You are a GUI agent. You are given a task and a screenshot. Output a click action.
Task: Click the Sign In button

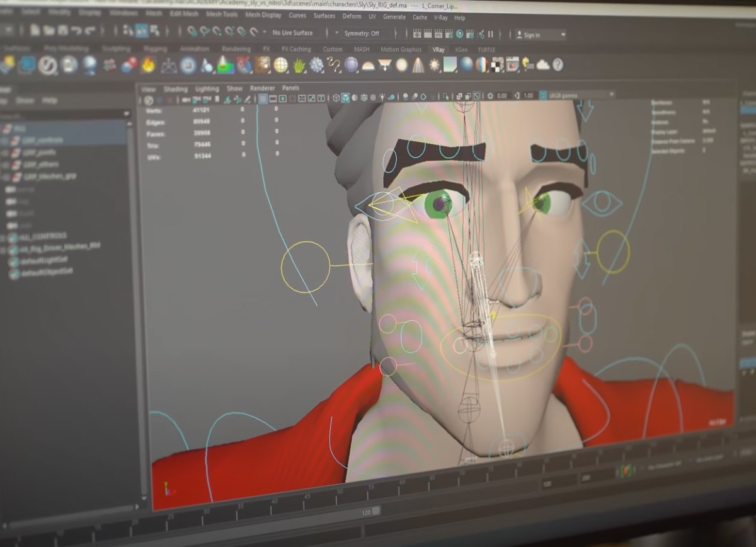tap(539, 35)
